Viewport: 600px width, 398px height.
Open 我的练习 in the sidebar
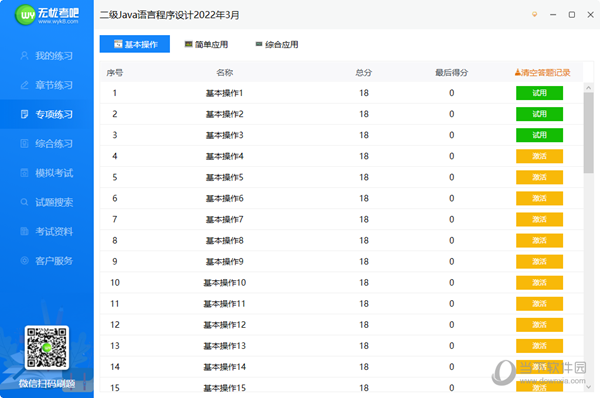47,56
